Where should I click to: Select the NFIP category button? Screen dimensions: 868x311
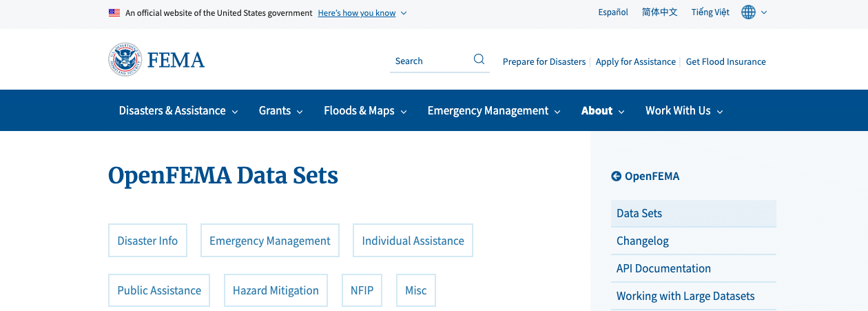[362, 290]
